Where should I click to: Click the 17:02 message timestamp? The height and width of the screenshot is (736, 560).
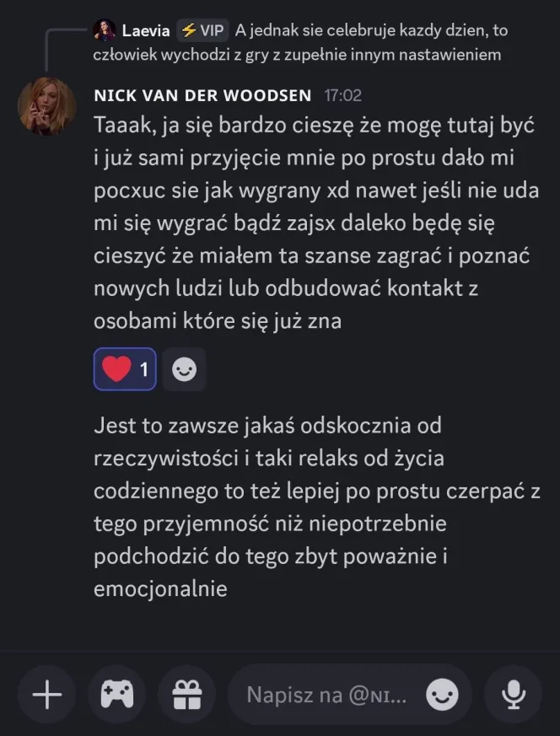tap(342, 95)
